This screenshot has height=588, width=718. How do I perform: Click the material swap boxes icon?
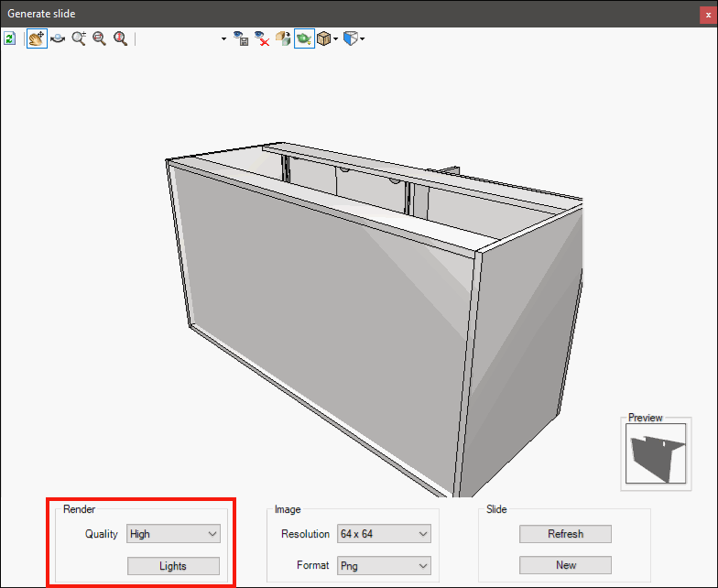(x=283, y=38)
